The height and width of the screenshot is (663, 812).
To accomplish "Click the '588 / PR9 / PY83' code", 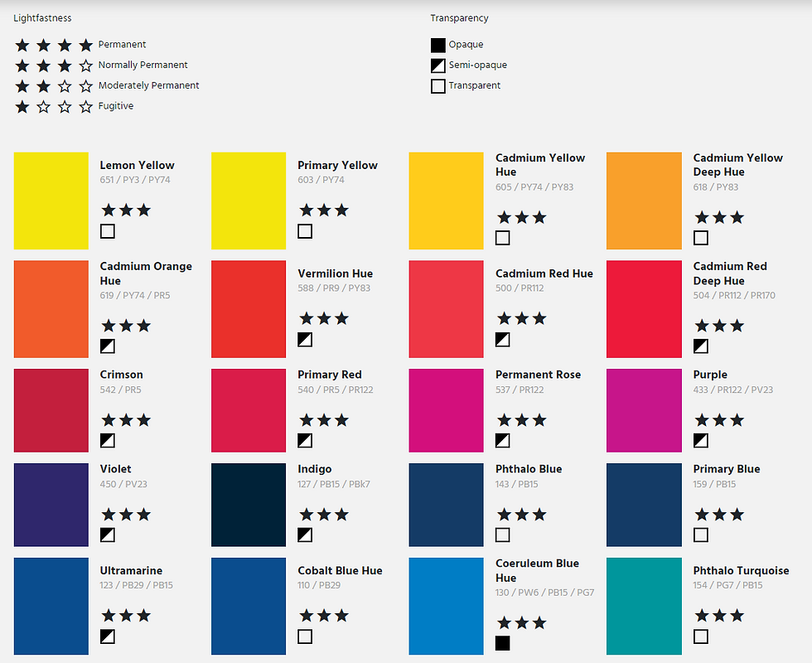I will [334, 288].
